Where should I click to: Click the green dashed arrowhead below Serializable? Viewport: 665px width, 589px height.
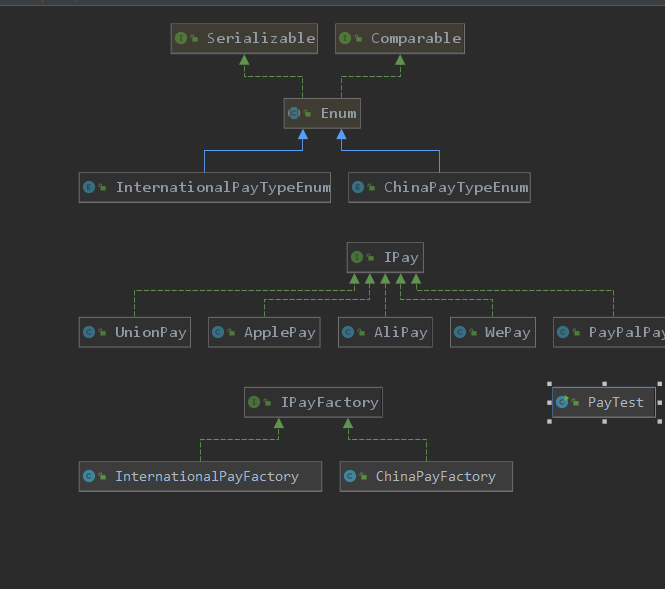tap(243, 60)
